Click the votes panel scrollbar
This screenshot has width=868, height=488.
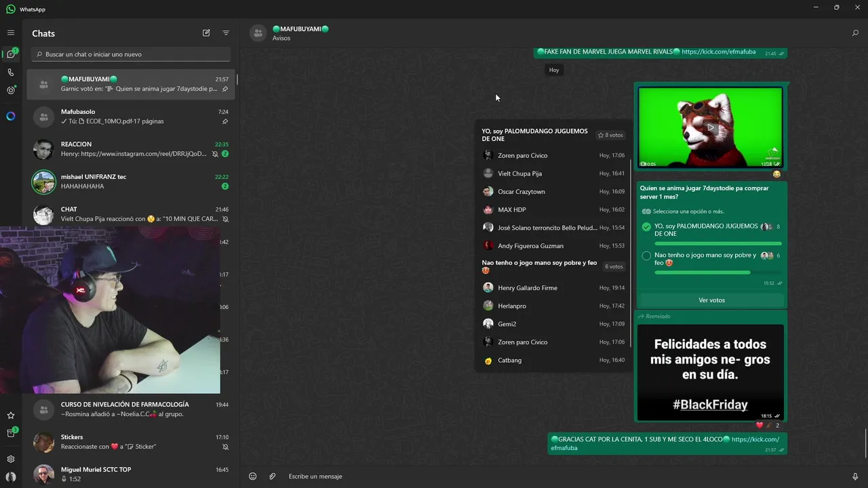[631, 254]
